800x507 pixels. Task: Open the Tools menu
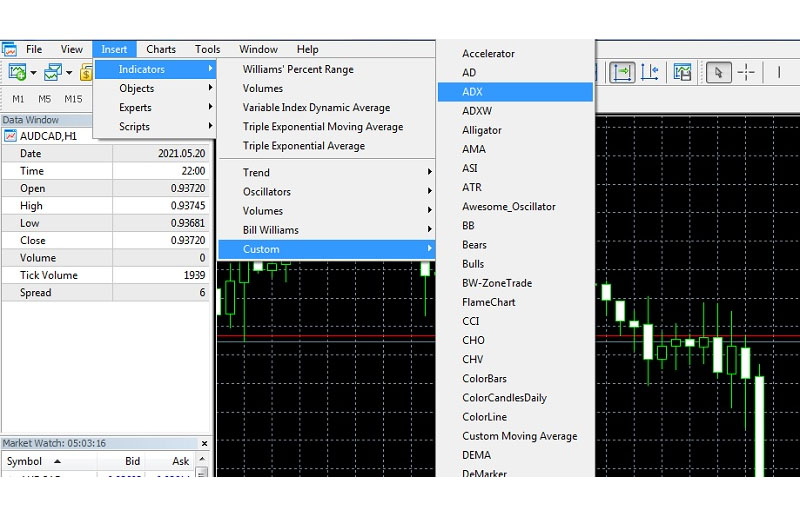207,49
